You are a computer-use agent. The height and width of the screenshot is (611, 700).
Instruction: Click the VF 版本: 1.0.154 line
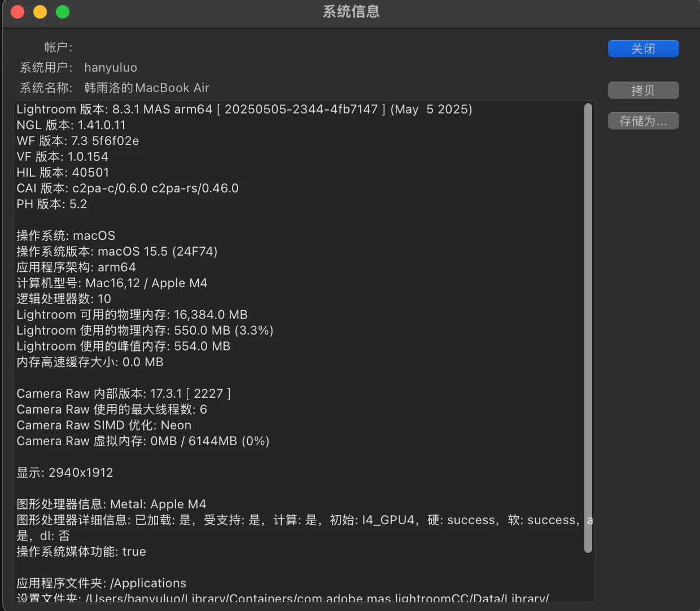[x=63, y=157]
